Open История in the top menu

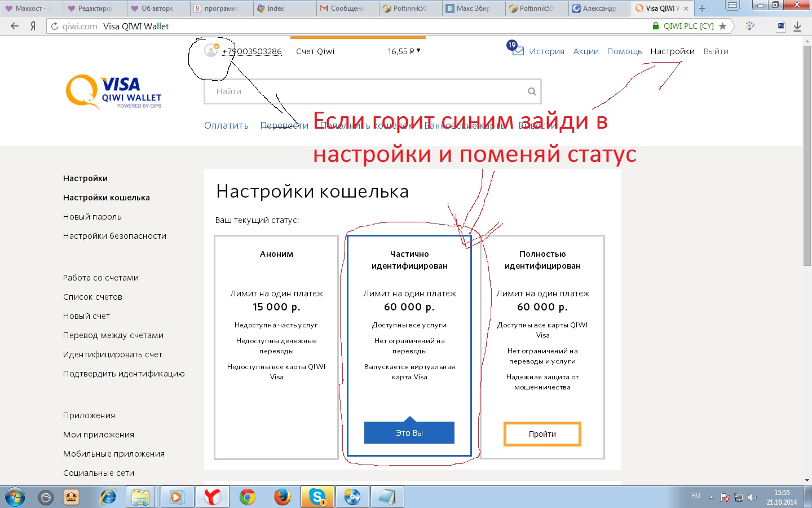547,51
